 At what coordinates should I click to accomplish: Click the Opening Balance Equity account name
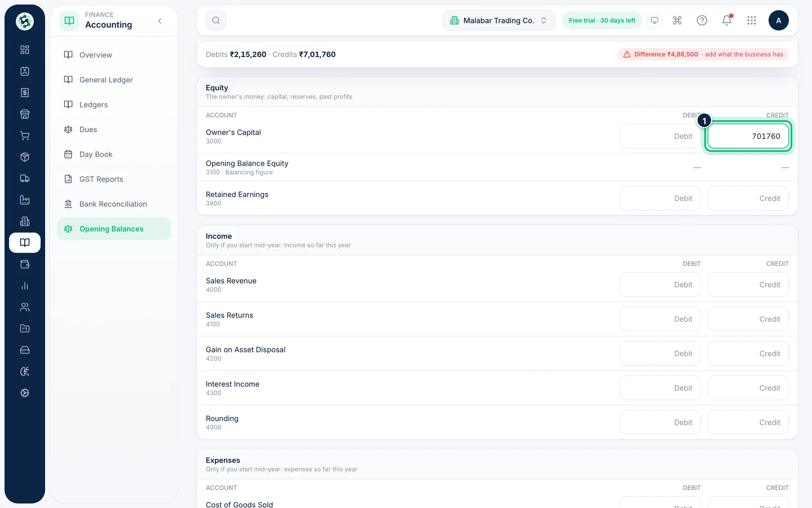(247, 164)
